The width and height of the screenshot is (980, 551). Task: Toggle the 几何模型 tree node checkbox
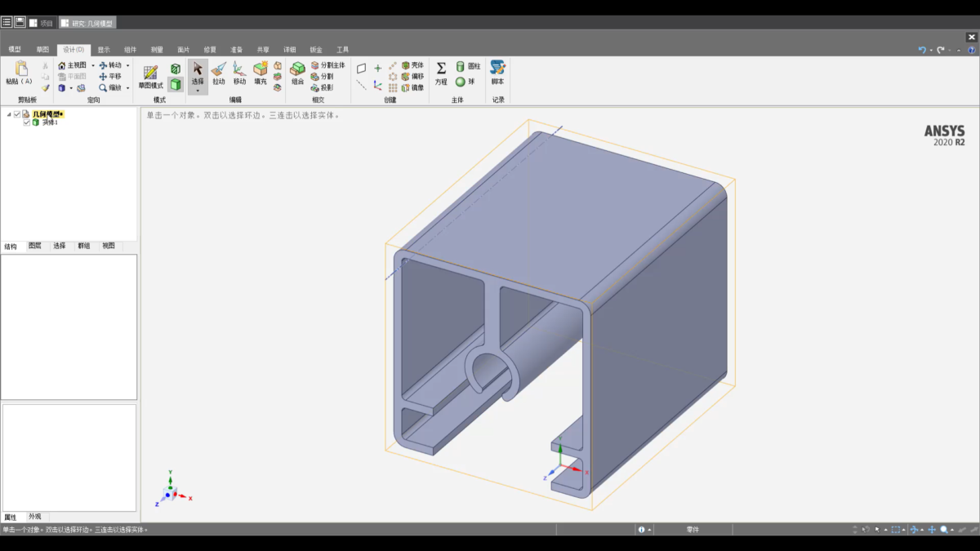click(17, 114)
